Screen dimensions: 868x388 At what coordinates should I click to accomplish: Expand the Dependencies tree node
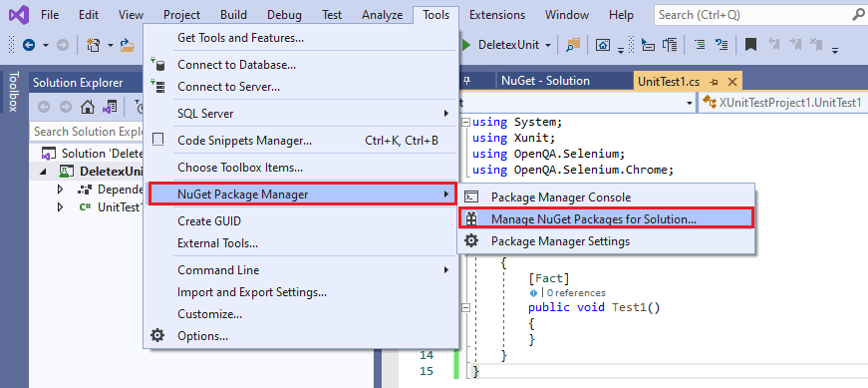tap(61, 190)
